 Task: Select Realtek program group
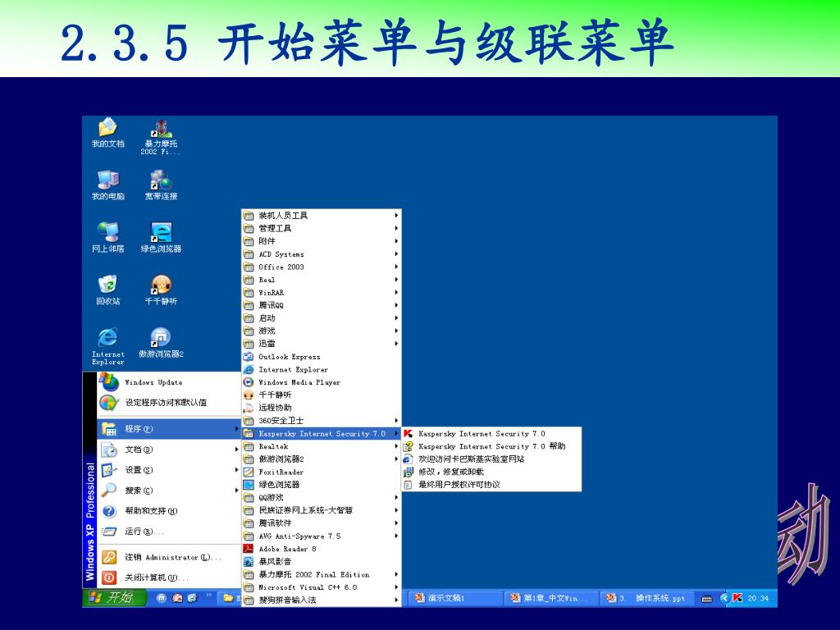[x=322, y=446]
